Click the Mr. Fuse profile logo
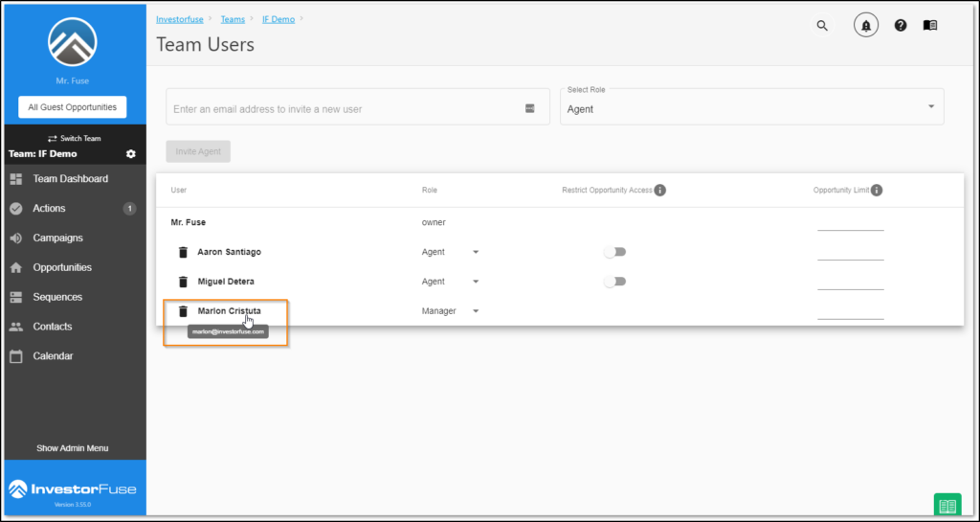This screenshot has height=522, width=980. [x=73, y=42]
